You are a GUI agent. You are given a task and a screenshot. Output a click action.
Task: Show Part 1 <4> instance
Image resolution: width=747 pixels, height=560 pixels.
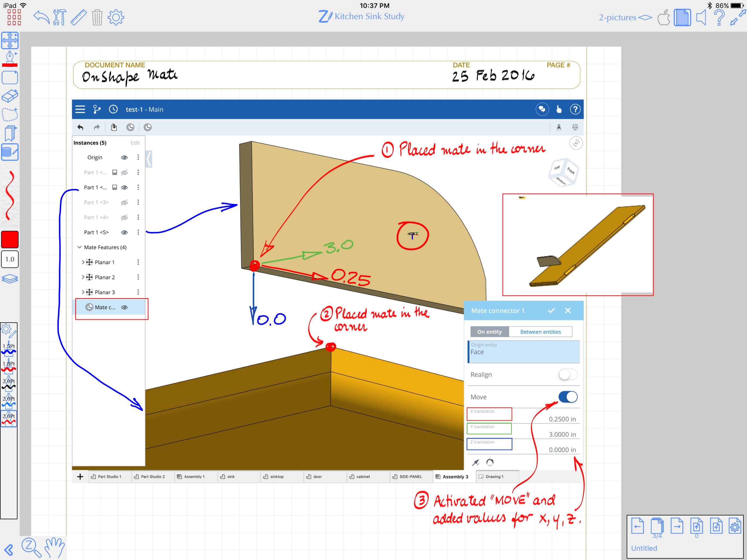[x=124, y=217]
